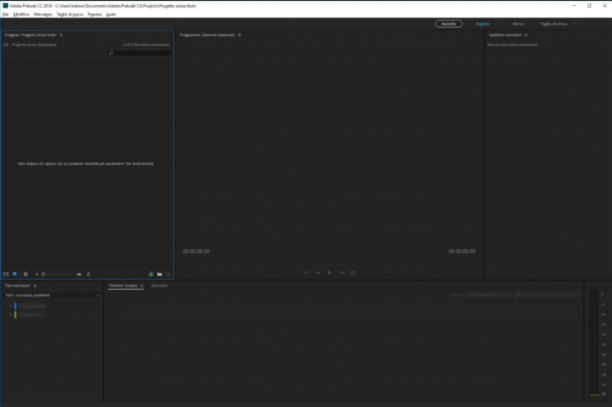Open the Timeline panel menu icon
The height and width of the screenshot is (407, 612).
coord(142,286)
